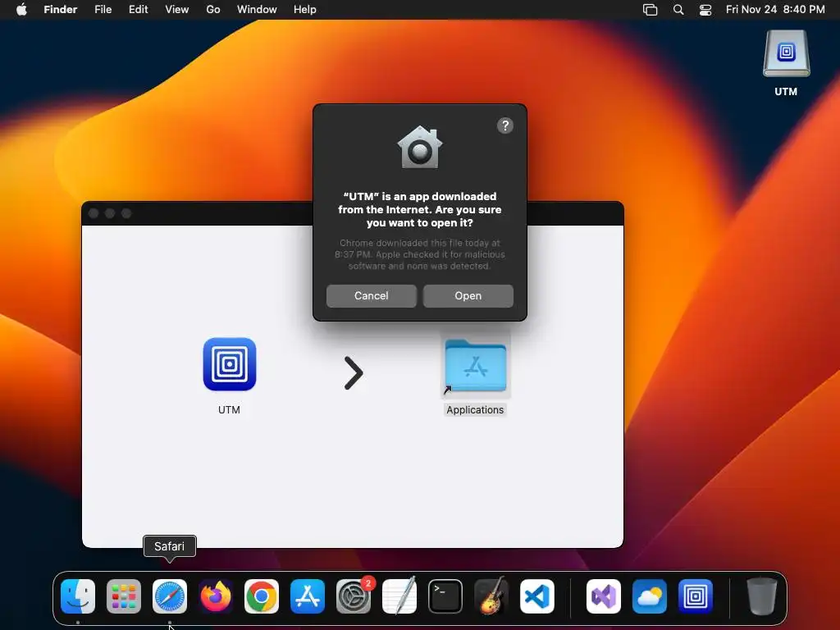This screenshot has height=630, width=840.
Task: Open the Edit menu
Action: [138, 10]
